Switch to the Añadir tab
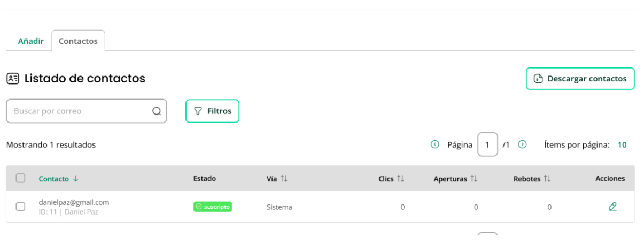 point(30,41)
